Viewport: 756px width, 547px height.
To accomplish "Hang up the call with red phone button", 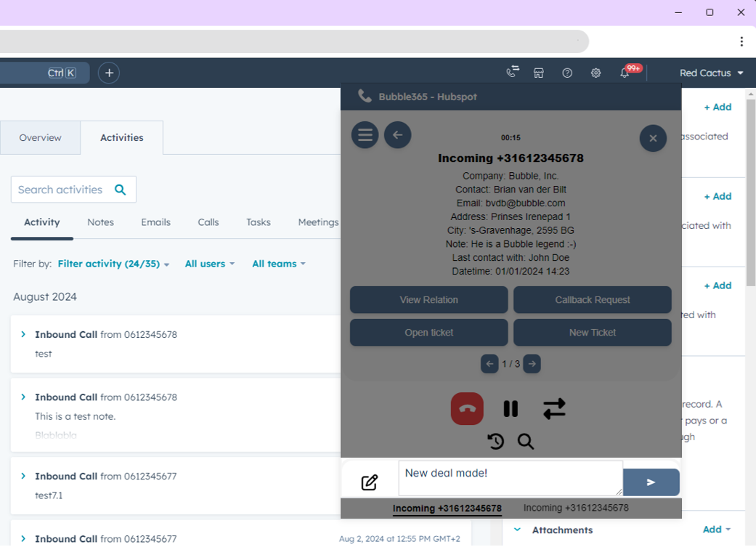I will coord(467,409).
